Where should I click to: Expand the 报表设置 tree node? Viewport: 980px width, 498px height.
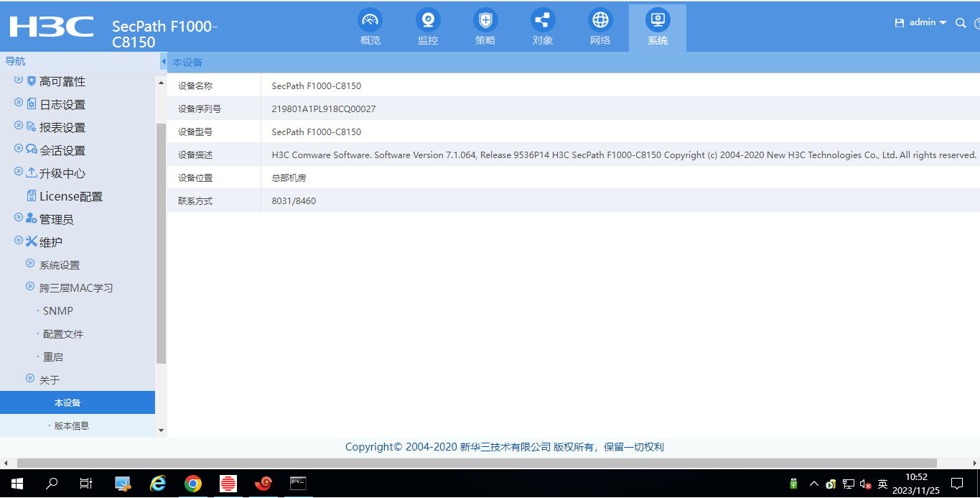point(19,126)
